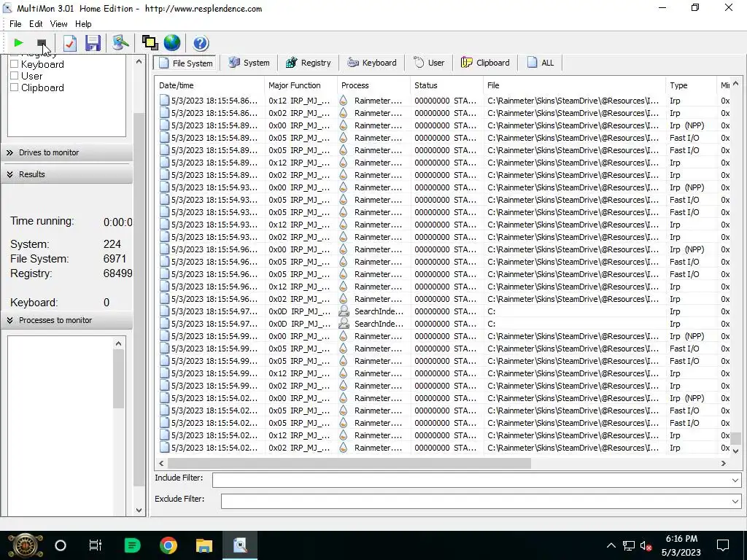The image size is (747, 560).
Task: Open help with the blue question mark icon
Action: coord(201,43)
